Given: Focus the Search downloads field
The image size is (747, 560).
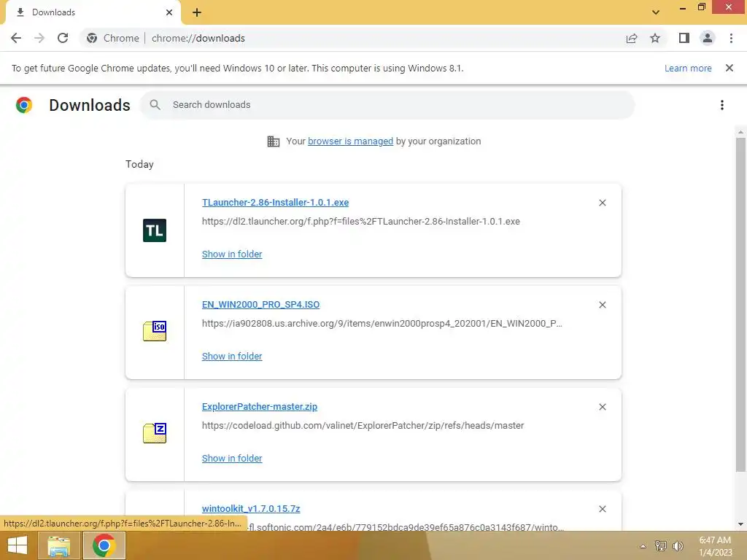Looking at the screenshot, I should pos(387,105).
